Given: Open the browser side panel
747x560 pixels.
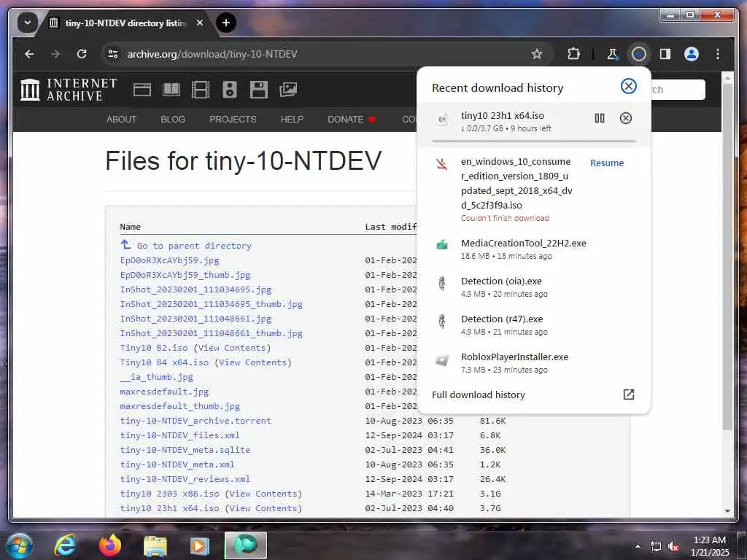Looking at the screenshot, I should coord(665,54).
